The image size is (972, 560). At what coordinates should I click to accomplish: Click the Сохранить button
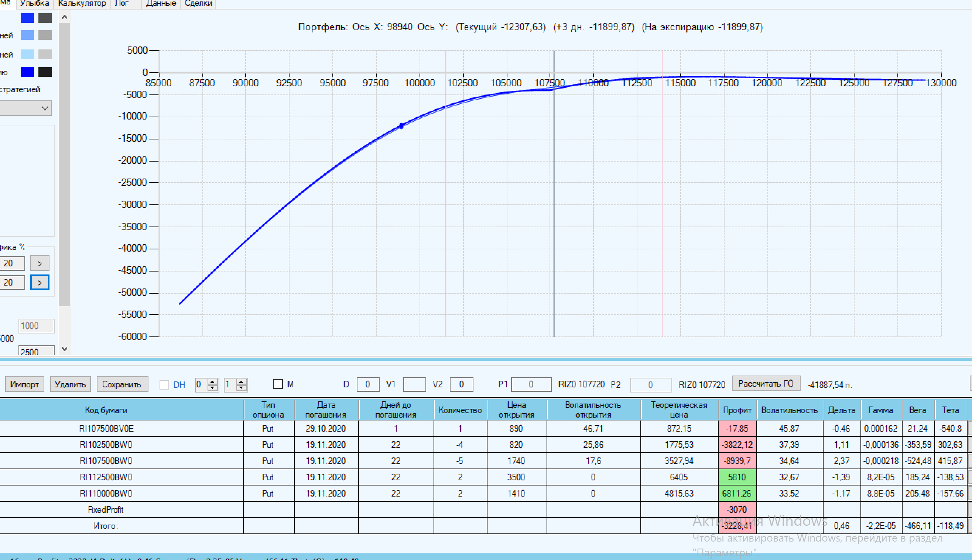click(x=121, y=384)
